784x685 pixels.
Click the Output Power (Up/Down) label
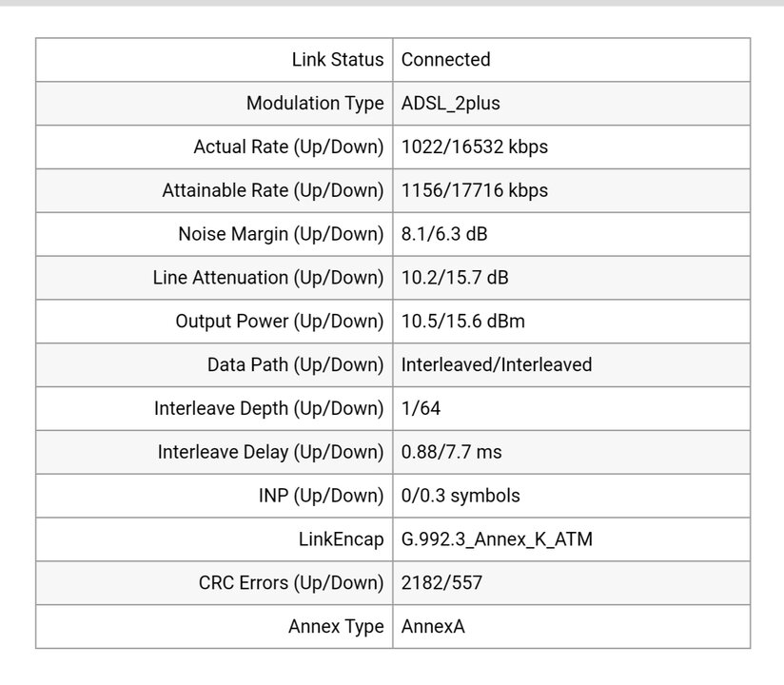pos(280,321)
